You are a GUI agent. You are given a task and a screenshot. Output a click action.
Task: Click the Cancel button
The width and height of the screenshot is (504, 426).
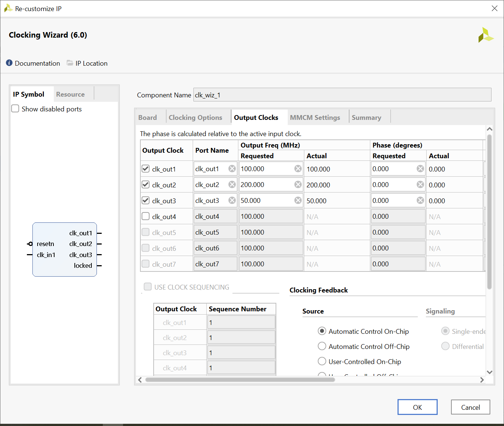470,407
